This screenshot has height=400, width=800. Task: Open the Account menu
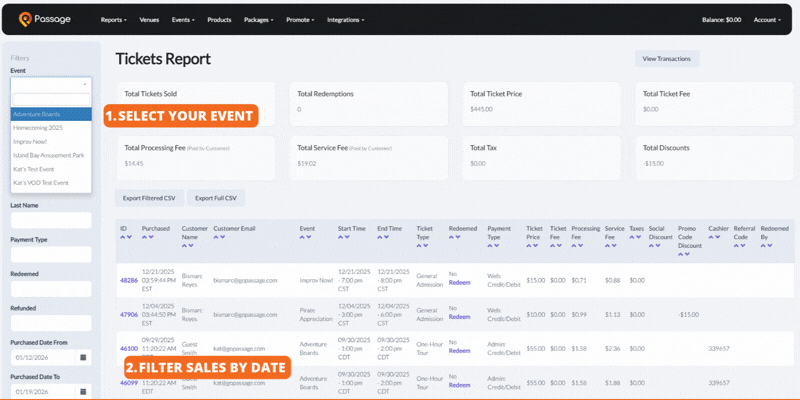coord(767,20)
